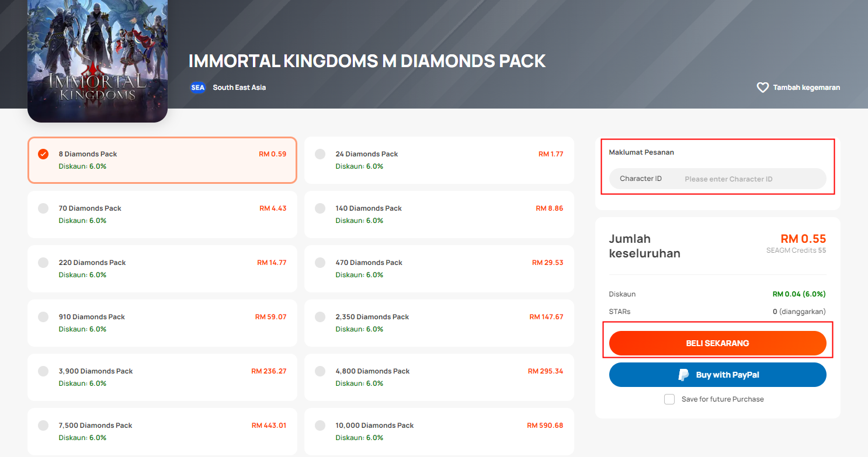868x457 pixels.
Task: Click the heart icon beside Tambah kegemaran
Action: click(762, 88)
